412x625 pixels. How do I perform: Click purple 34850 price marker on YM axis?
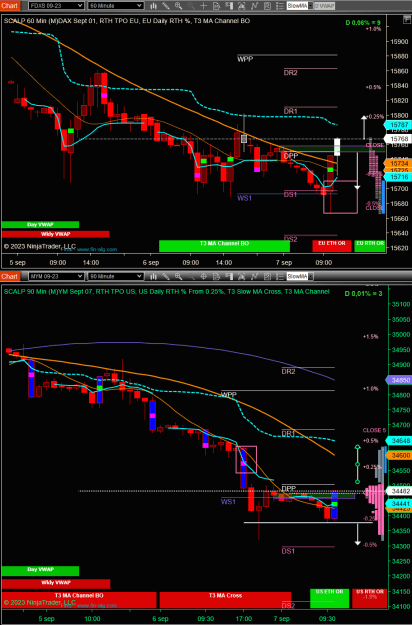tap(398, 380)
